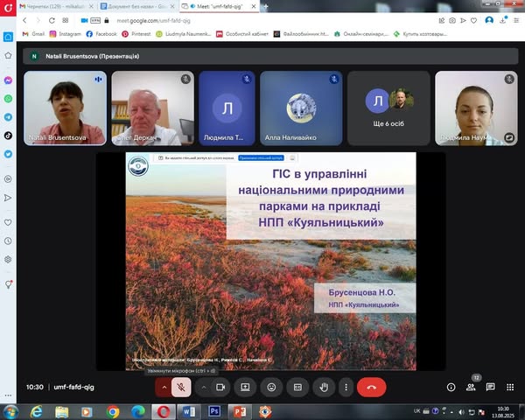This screenshot has height=420, width=525.
Task: Open Word from the taskbar
Action: (188, 411)
